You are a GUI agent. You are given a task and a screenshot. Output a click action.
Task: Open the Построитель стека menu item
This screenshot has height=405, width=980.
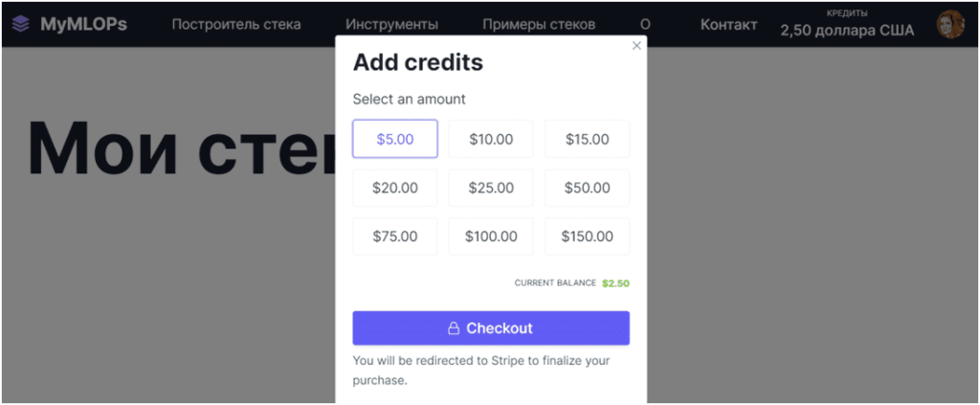click(x=236, y=25)
